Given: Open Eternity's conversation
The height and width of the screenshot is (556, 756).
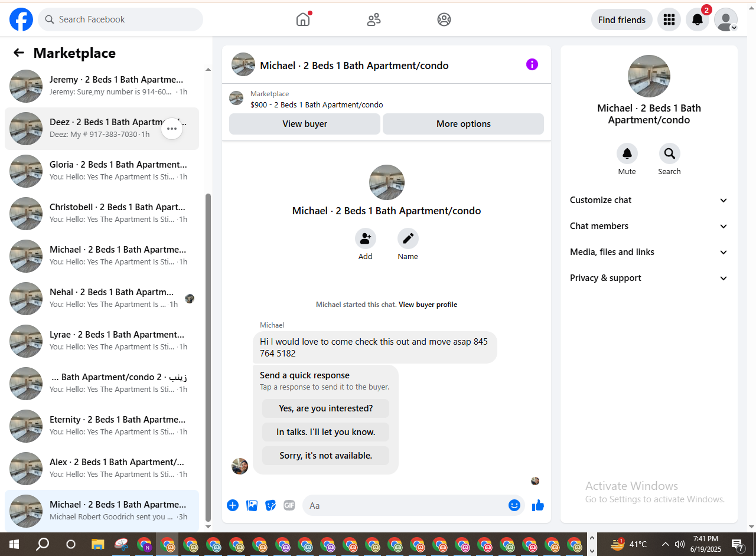Looking at the screenshot, I should tap(102, 426).
